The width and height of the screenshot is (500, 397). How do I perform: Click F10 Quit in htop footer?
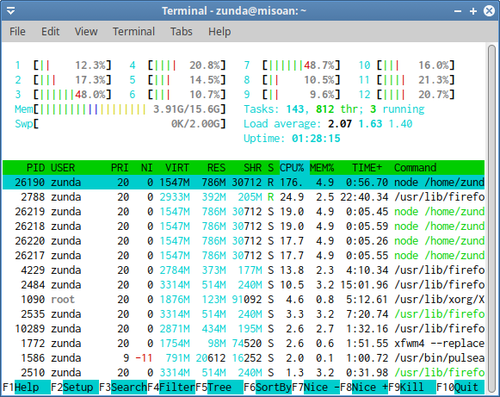tap(460, 387)
